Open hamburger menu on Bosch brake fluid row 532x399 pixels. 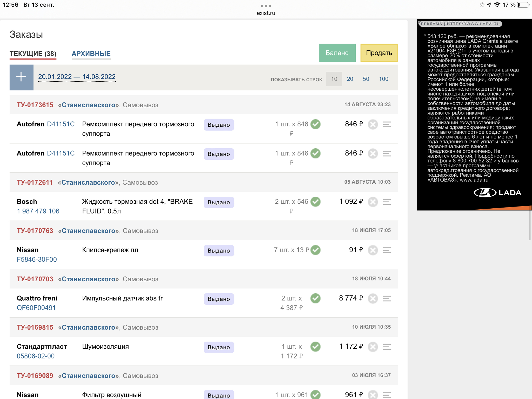tap(387, 202)
